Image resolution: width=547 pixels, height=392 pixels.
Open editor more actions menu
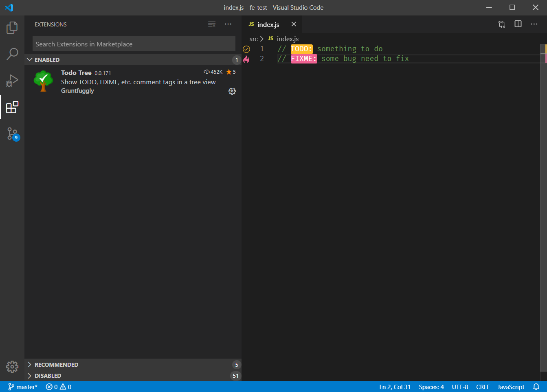point(534,24)
